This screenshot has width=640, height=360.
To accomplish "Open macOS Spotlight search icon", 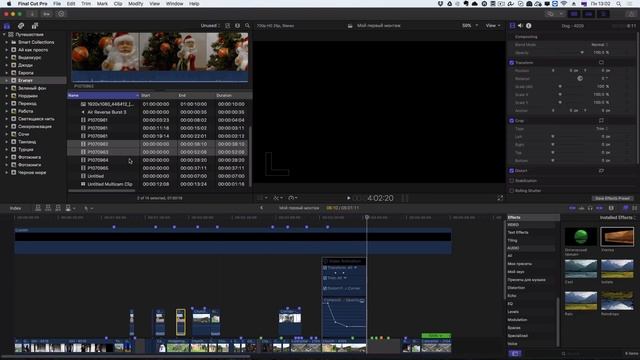I will 619,4.
